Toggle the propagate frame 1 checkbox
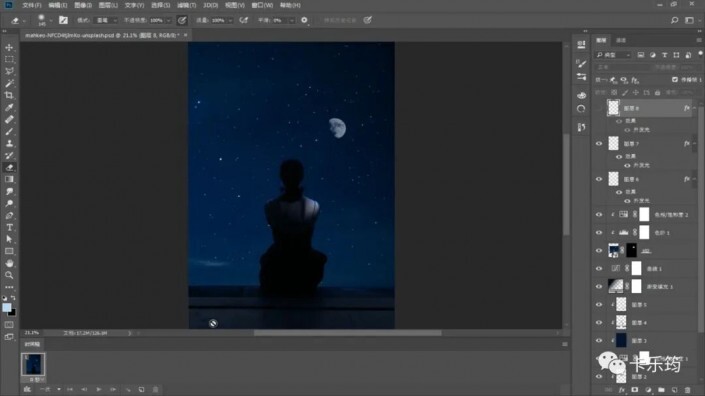Image resolution: width=705 pixels, height=396 pixels. [675, 80]
